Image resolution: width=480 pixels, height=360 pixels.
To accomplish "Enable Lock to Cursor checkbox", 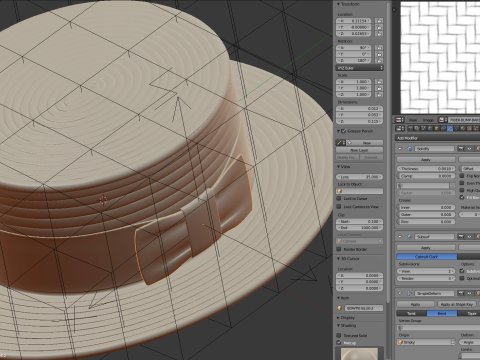I will coord(339,199).
